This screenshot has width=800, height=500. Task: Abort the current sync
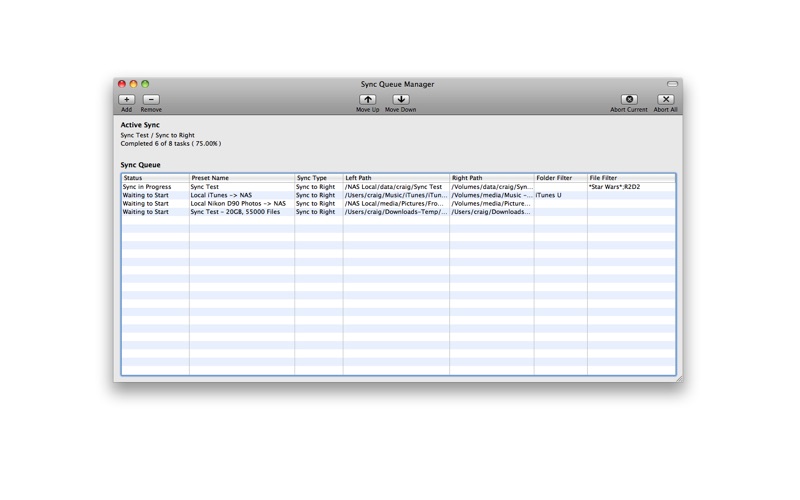click(629, 99)
